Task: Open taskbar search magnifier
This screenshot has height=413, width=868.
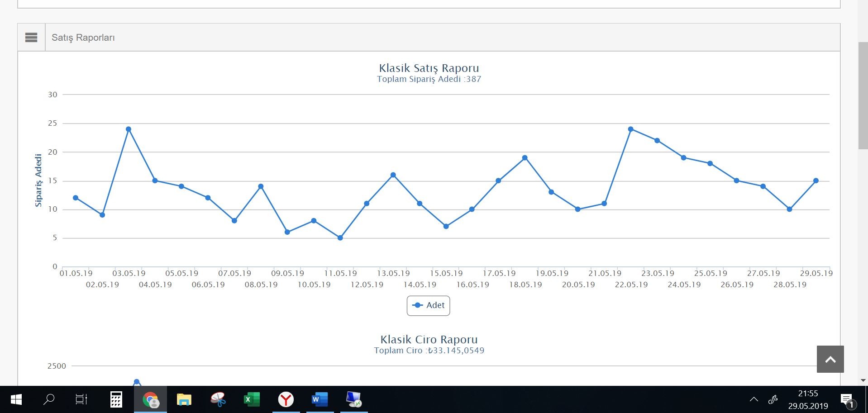Action: pyautogui.click(x=49, y=399)
